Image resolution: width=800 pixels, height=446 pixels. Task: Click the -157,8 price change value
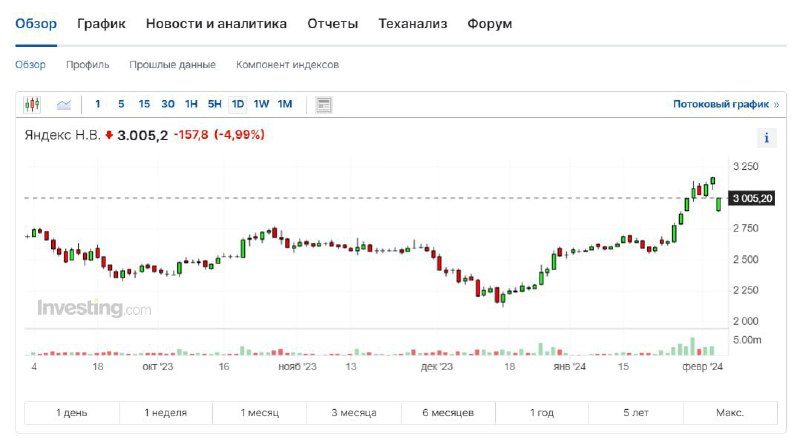pyautogui.click(x=191, y=135)
